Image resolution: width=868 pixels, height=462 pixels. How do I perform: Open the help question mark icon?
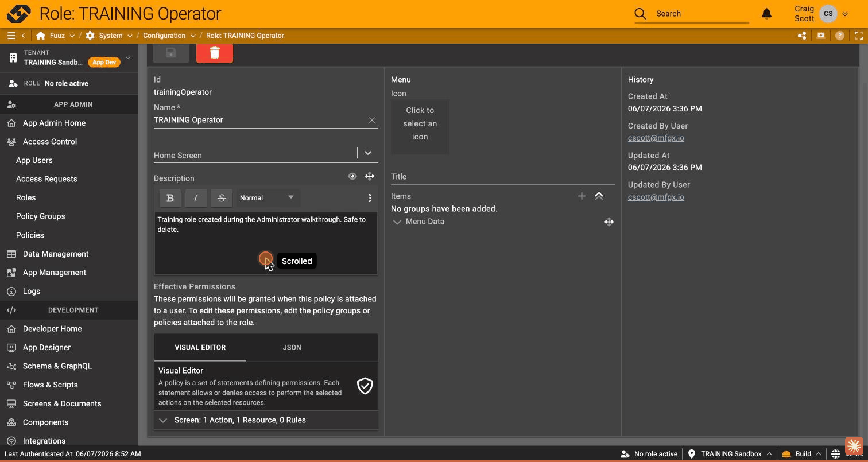tap(839, 36)
